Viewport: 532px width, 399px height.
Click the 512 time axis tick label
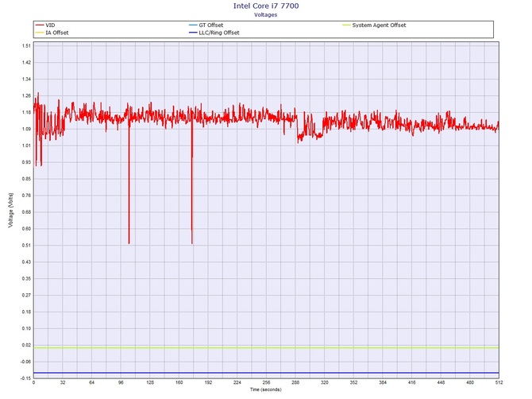tap(499, 382)
